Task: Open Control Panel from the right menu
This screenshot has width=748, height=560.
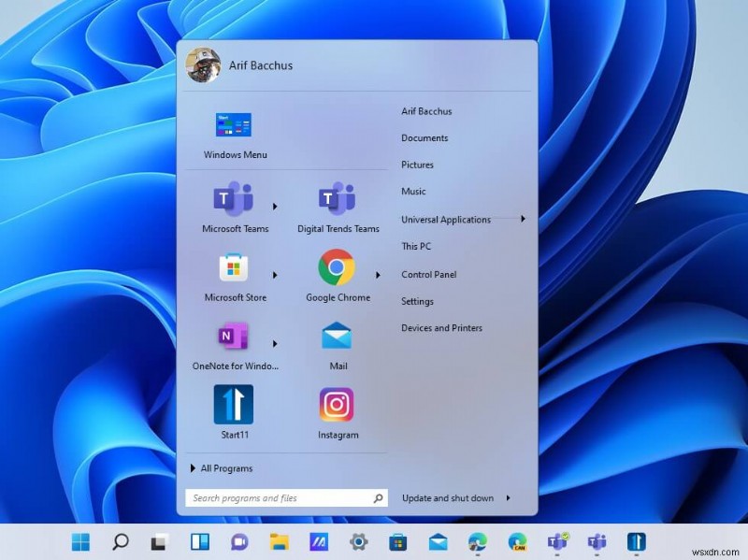Action: 431,274
